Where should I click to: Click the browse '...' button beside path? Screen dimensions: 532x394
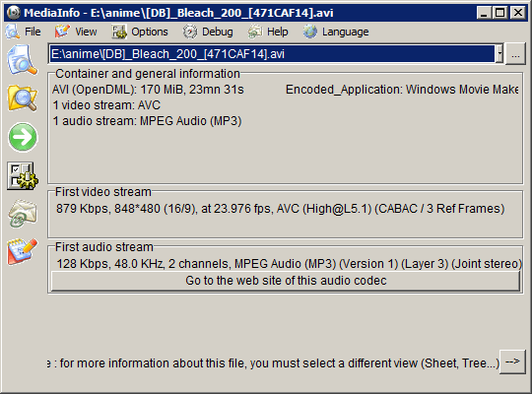[x=515, y=54]
